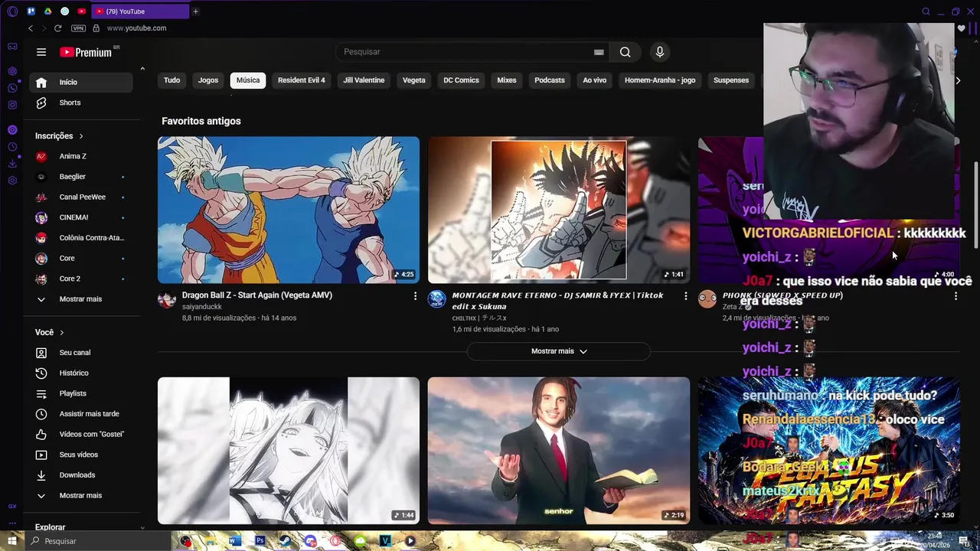980x551 pixels.
Task: Open Histórico in the sidebar
Action: (81, 373)
